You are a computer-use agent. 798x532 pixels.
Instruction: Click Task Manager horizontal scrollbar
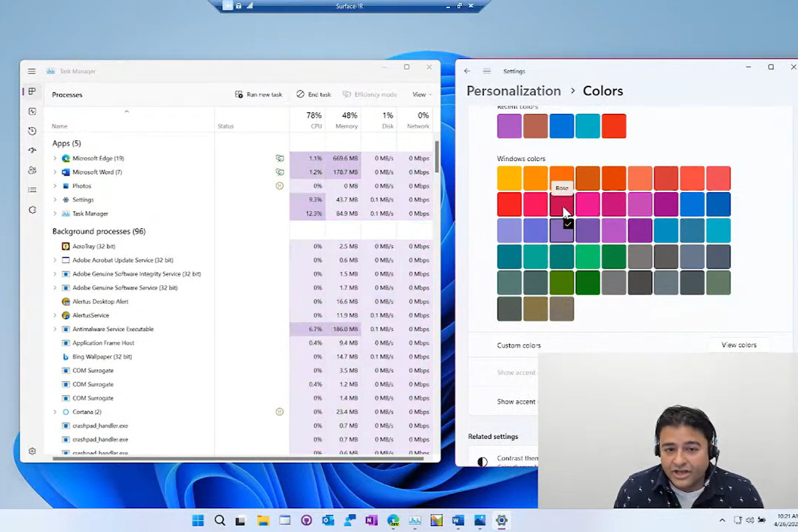[237, 458]
